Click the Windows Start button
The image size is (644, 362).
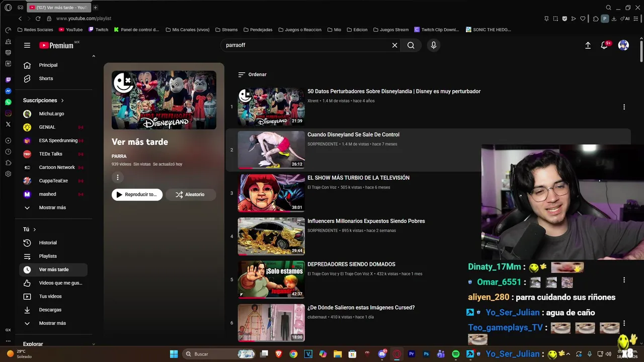click(174, 354)
